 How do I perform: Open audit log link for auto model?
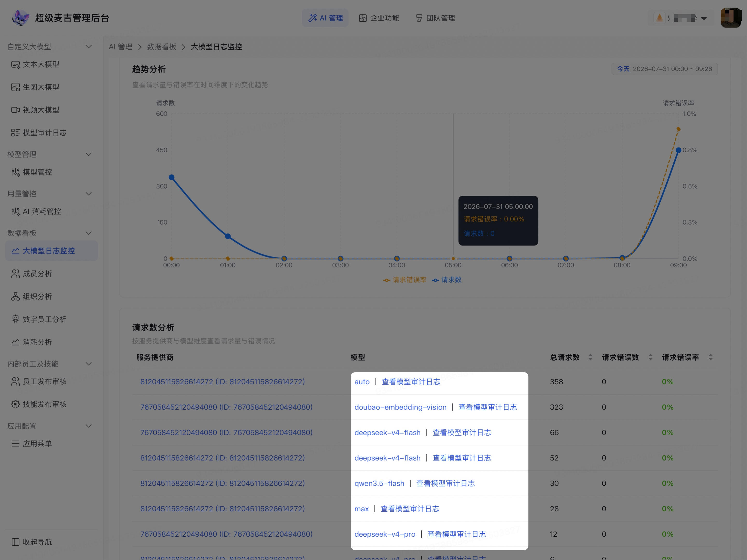[x=411, y=382]
